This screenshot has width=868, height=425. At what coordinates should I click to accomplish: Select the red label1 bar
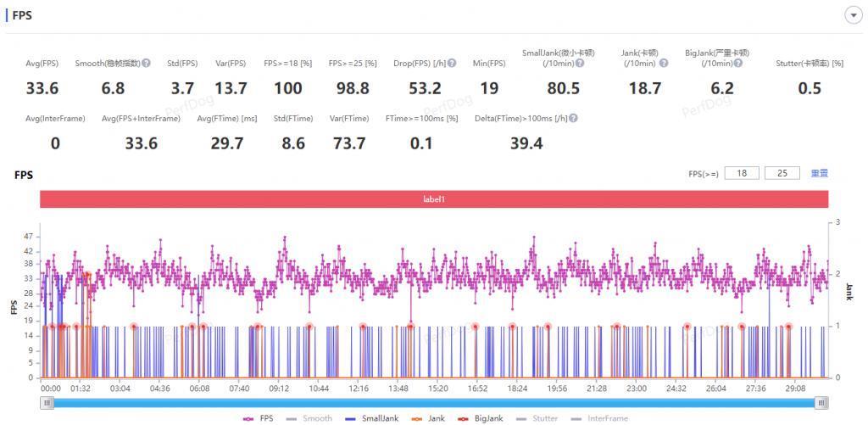click(434, 199)
